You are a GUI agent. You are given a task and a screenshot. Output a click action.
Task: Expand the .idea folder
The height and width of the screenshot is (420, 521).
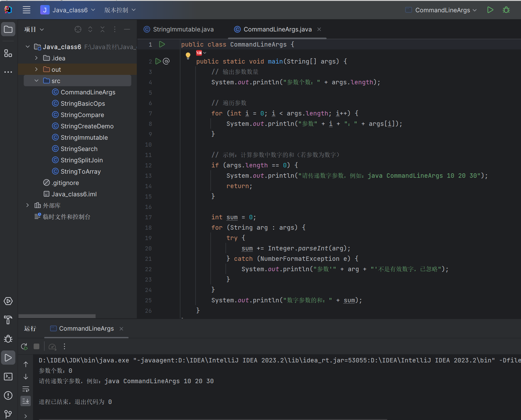(x=36, y=58)
